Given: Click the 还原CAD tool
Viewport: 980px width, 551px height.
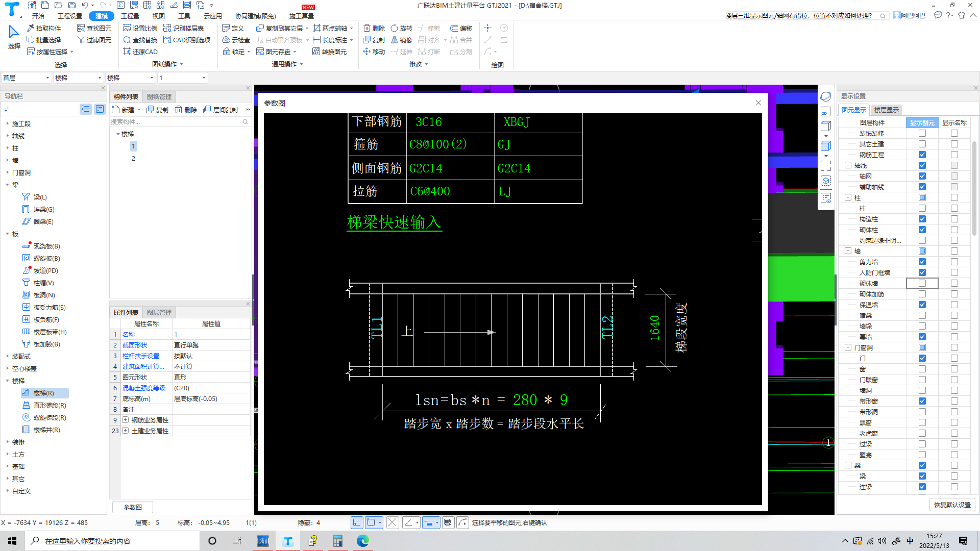Looking at the screenshot, I should pyautogui.click(x=140, y=52).
